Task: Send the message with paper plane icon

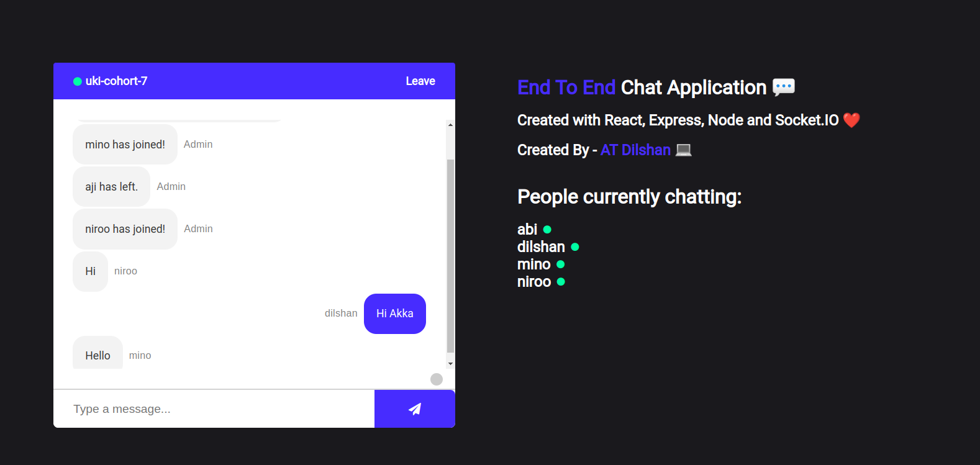Action: coord(414,409)
